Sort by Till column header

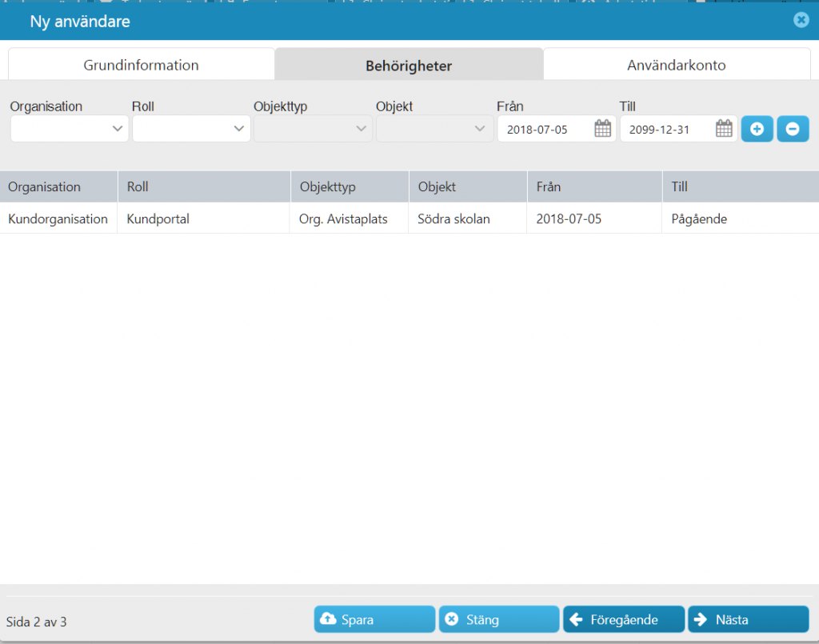[741, 186]
